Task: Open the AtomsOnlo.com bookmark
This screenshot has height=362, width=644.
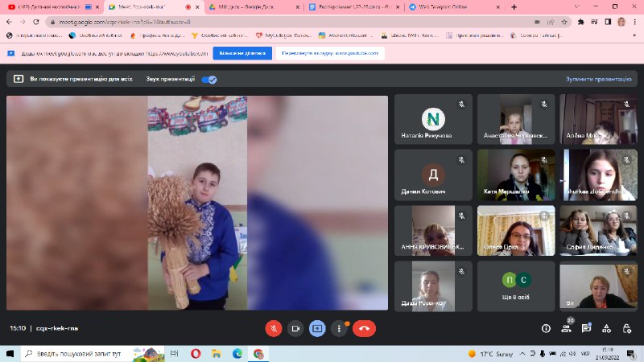Action: (346, 35)
